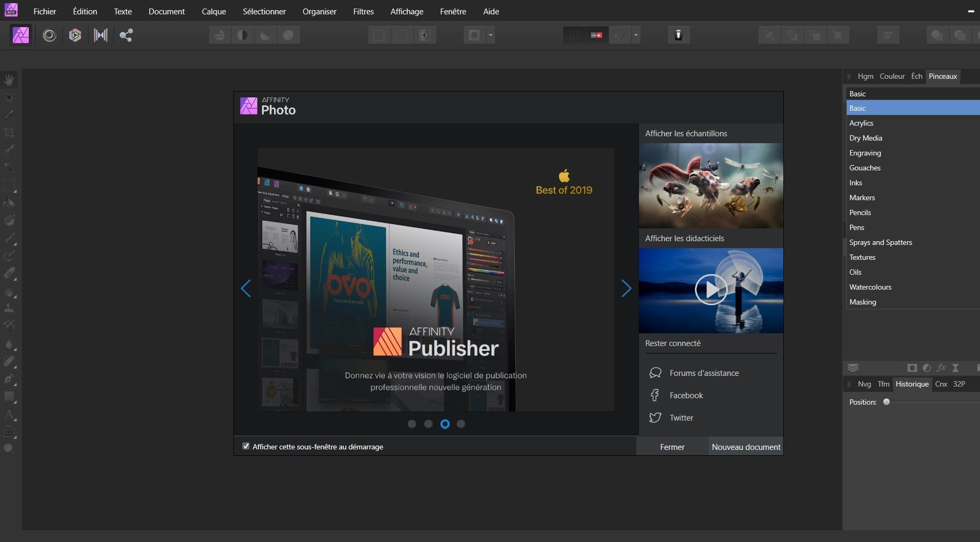This screenshot has width=980, height=542.
Task: Switch to the Nvg tab
Action: 864,384
